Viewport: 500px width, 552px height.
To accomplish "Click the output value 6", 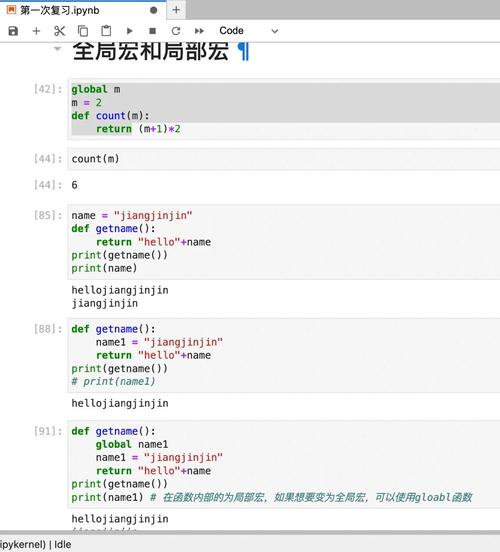I will [x=74, y=185].
